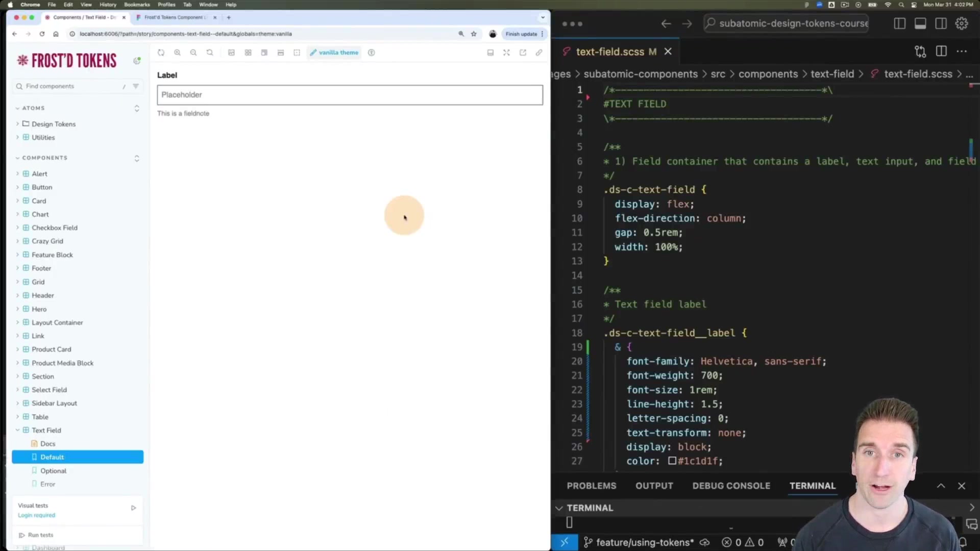Open Storybook settings menu beside logo
Screen dimensions: 980x551
[137, 61]
